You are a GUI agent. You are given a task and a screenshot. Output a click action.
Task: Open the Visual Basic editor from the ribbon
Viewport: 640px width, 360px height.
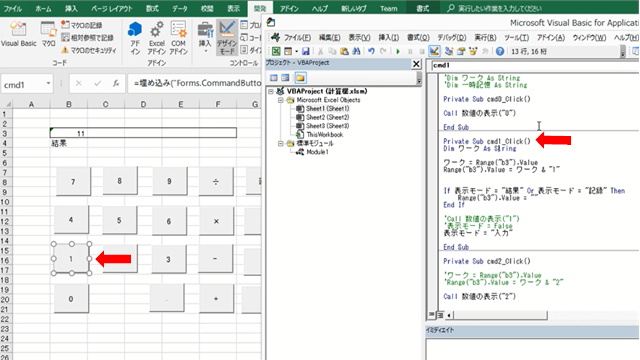click(x=18, y=34)
